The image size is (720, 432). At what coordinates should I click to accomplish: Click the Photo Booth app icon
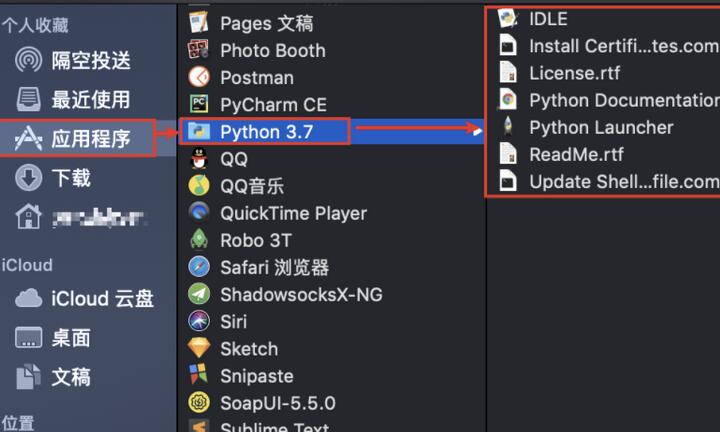pos(199,50)
